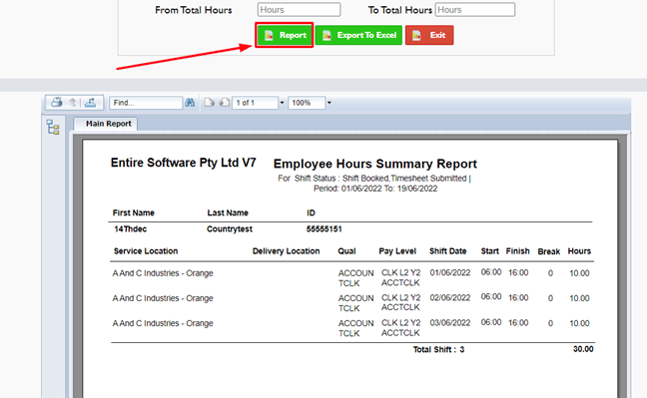
Task: Click the 'Qual' column header
Action: 347,251
